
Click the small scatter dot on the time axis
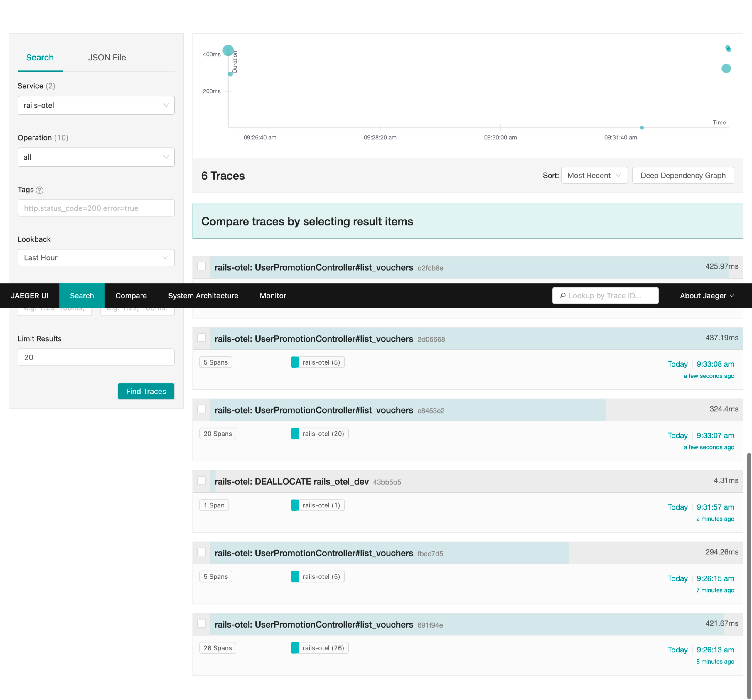point(642,128)
